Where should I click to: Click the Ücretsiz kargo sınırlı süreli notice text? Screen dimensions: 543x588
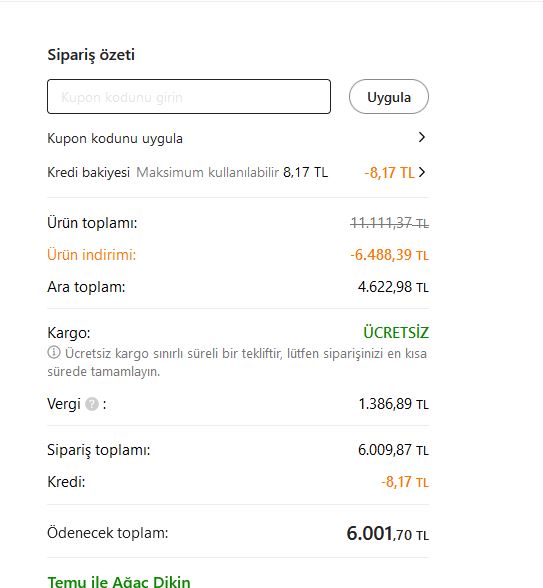(237, 362)
